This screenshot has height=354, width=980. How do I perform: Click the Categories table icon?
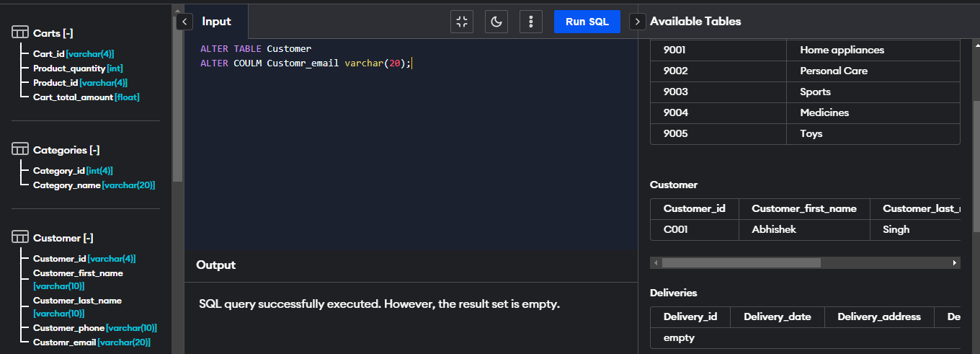pyautogui.click(x=20, y=150)
